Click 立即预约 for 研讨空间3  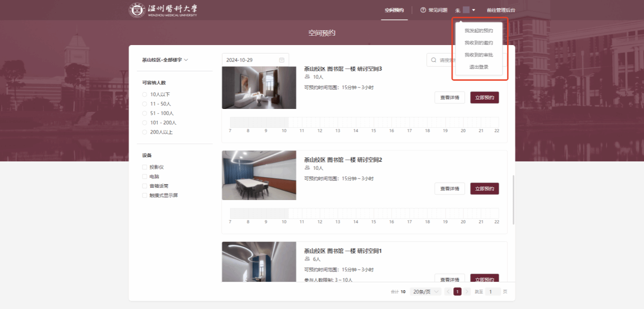coord(485,98)
